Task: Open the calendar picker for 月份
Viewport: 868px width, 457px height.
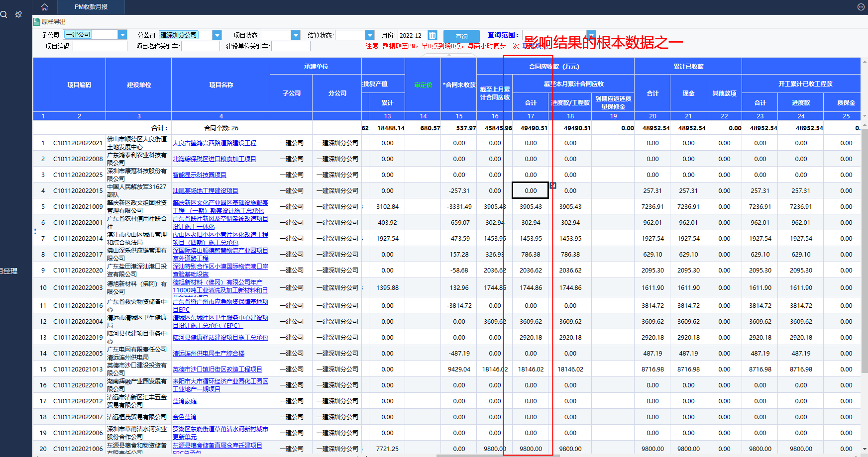Action: [432, 35]
